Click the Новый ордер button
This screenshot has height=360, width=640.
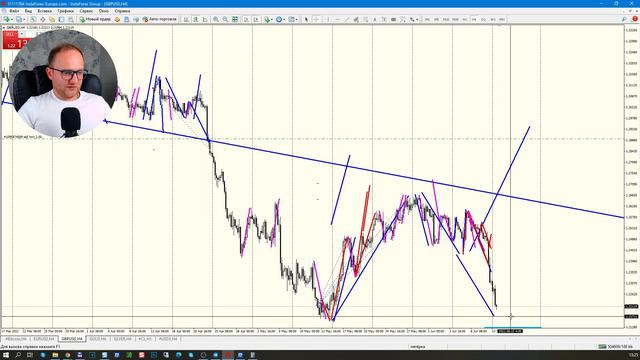point(95,19)
